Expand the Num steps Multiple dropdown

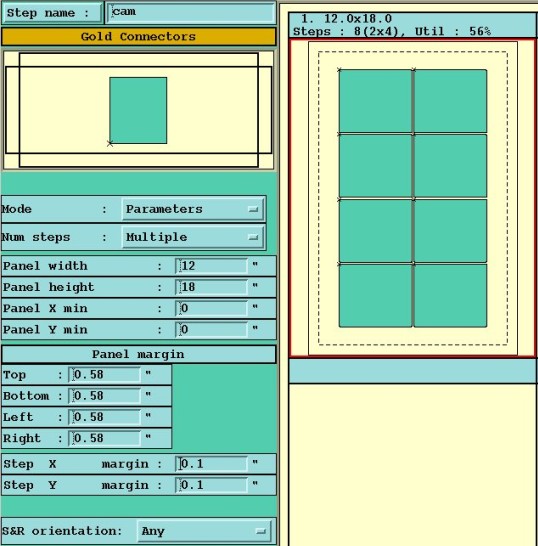pyautogui.click(x=193, y=237)
